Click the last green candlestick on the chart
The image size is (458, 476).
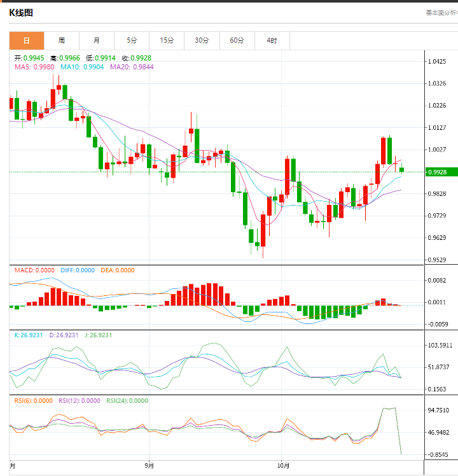tap(401, 169)
